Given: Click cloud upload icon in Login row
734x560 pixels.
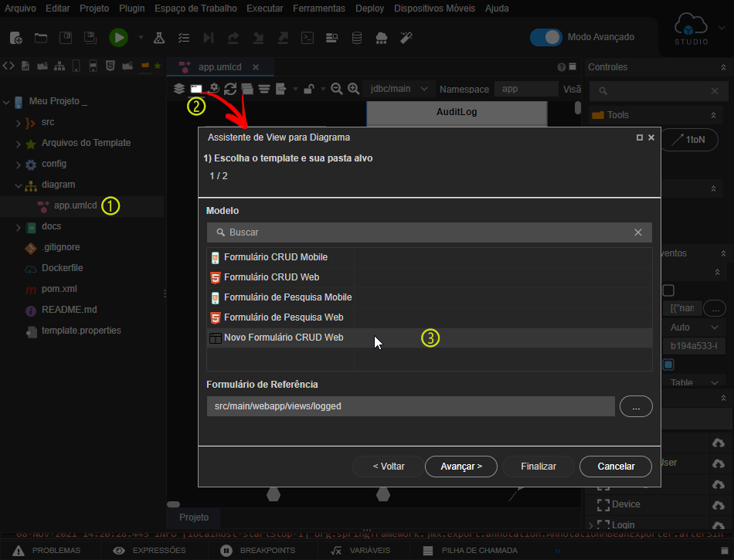Looking at the screenshot, I should [x=718, y=525].
